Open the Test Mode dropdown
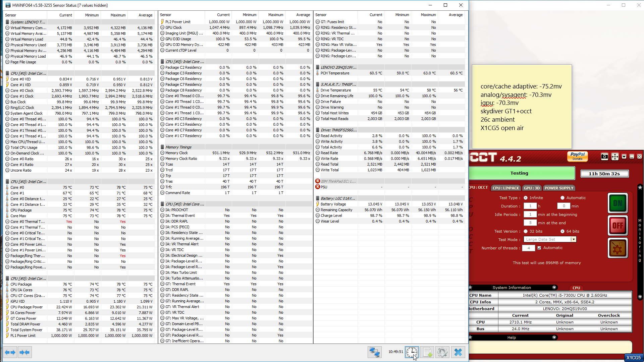 (x=574, y=239)
